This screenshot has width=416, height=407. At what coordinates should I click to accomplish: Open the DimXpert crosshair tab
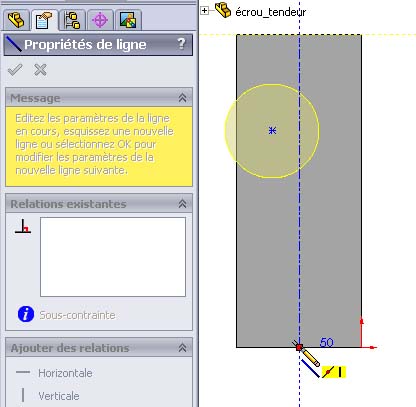click(x=100, y=20)
